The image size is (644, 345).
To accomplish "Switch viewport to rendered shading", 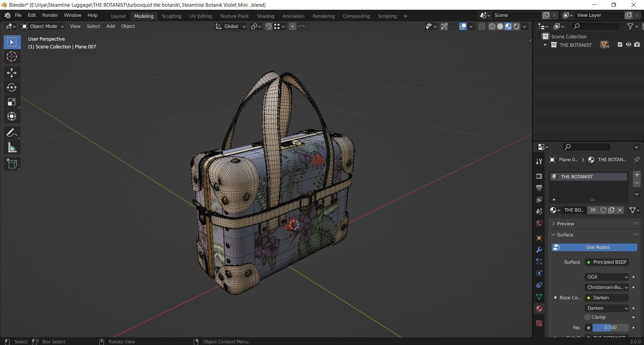I will pos(516,26).
